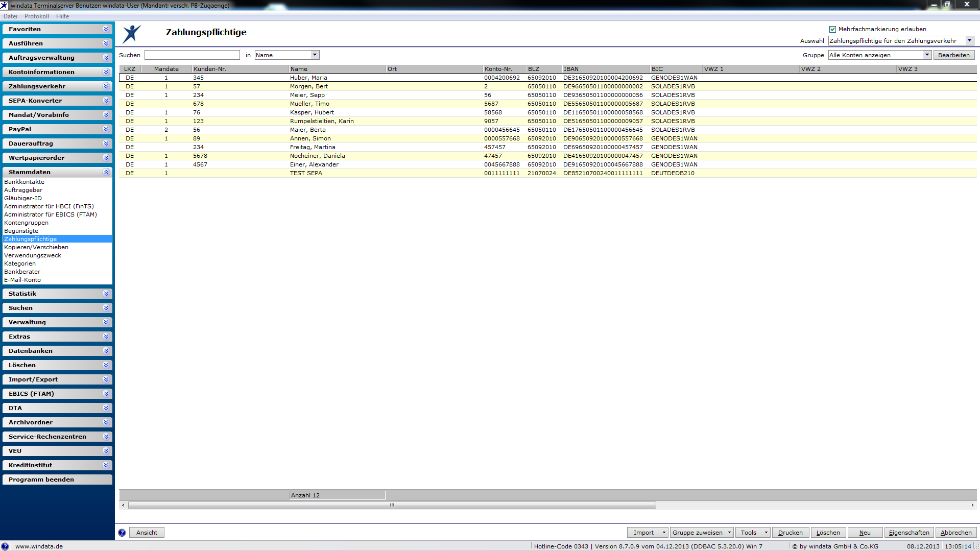Open the Hilfe menu
The image size is (980, 551).
coord(62,16)
